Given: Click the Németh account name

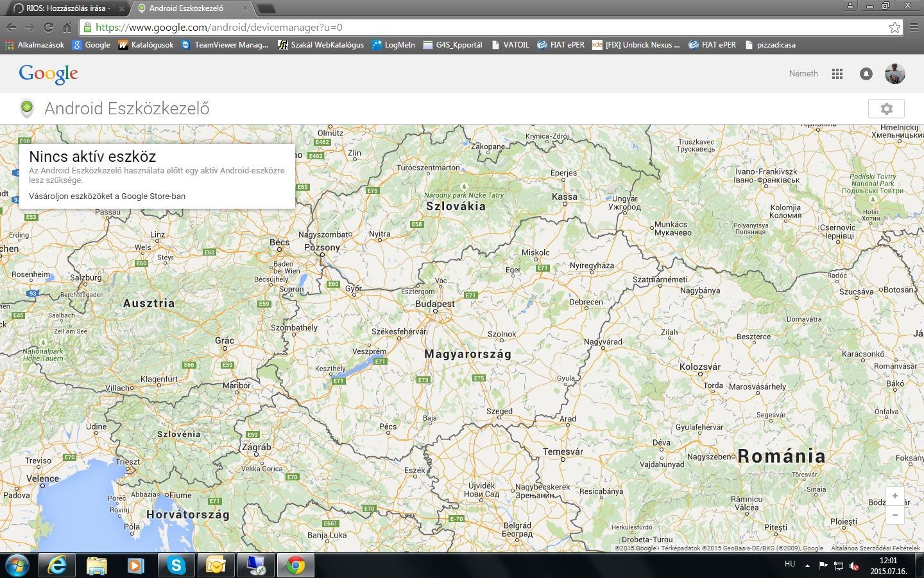Looking at the screenshot, I should 803,74.
